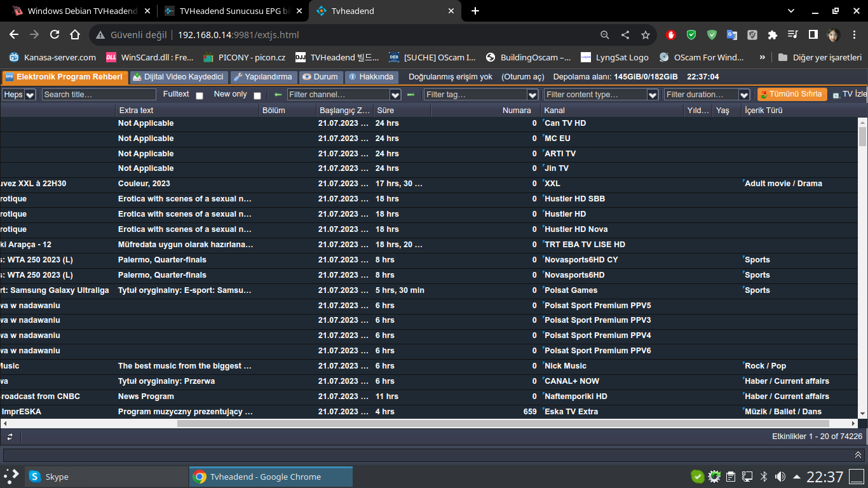Open the Durum tab

(x=320, y=77)
